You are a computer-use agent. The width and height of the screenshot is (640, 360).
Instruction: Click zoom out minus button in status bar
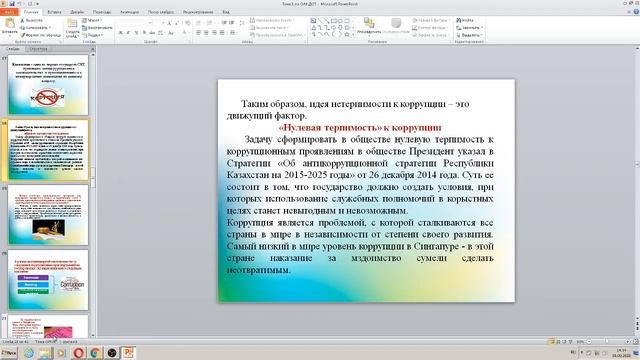(589, 341)
